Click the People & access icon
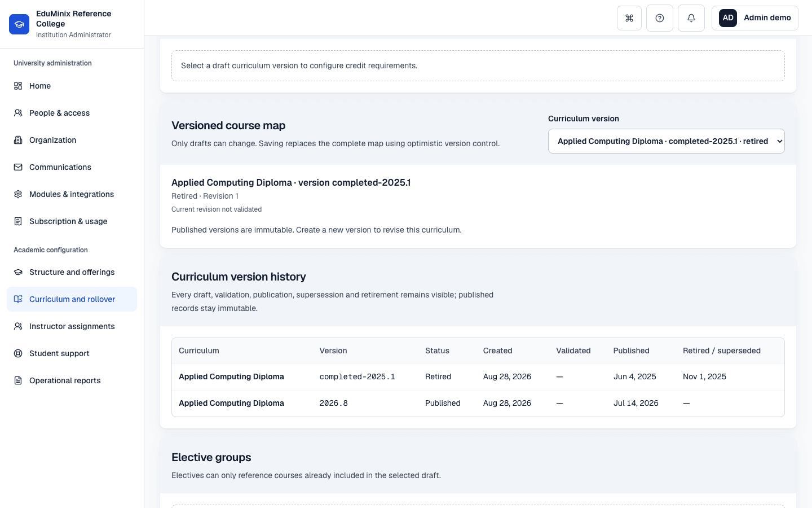 (18, 113)
